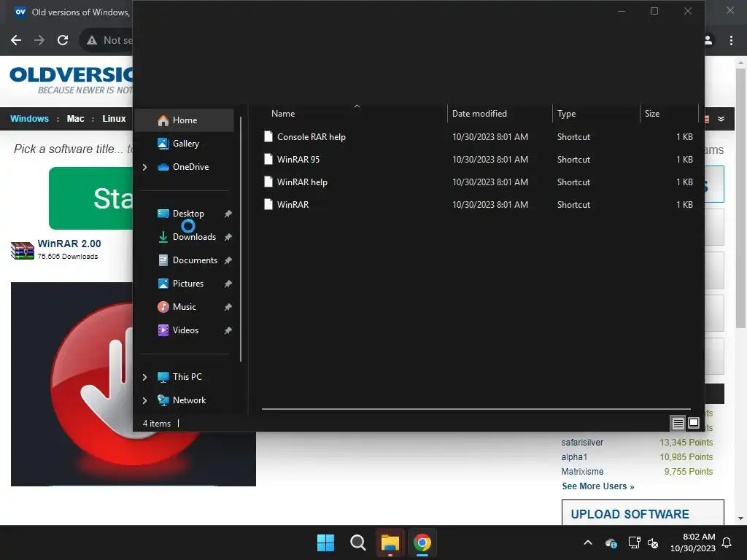Expand the This PC tree node
The width and height of the screenshot is (747, 560).
145,377
